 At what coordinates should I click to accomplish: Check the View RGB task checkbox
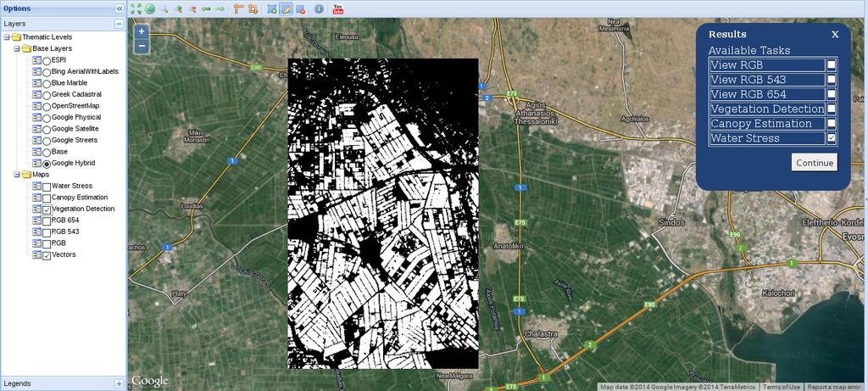832,64
